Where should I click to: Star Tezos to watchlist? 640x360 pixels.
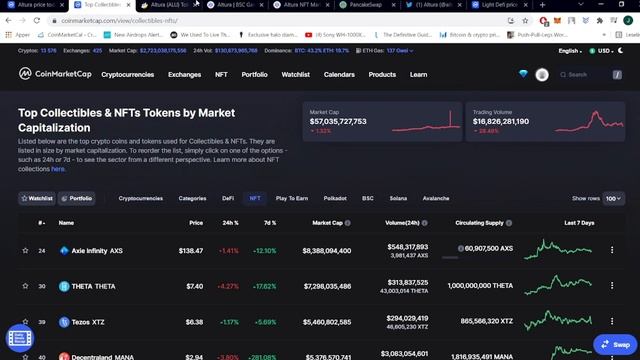(x=25, y=321)
